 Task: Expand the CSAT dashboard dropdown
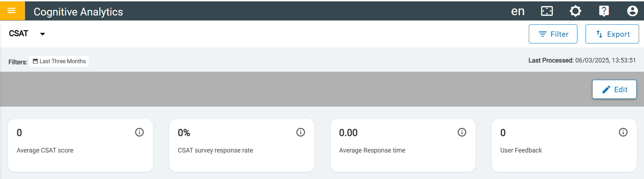pyautogui.click(x=42, y=34)
